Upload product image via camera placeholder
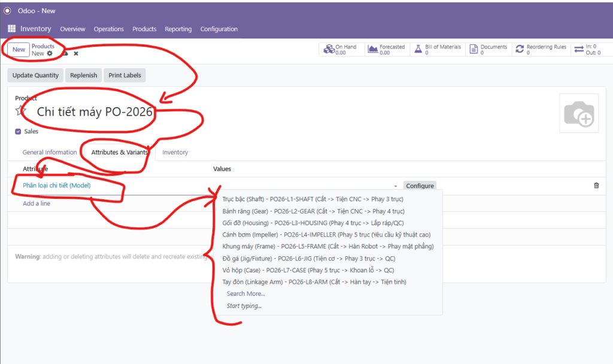The image size is (613, 364). 578,113
